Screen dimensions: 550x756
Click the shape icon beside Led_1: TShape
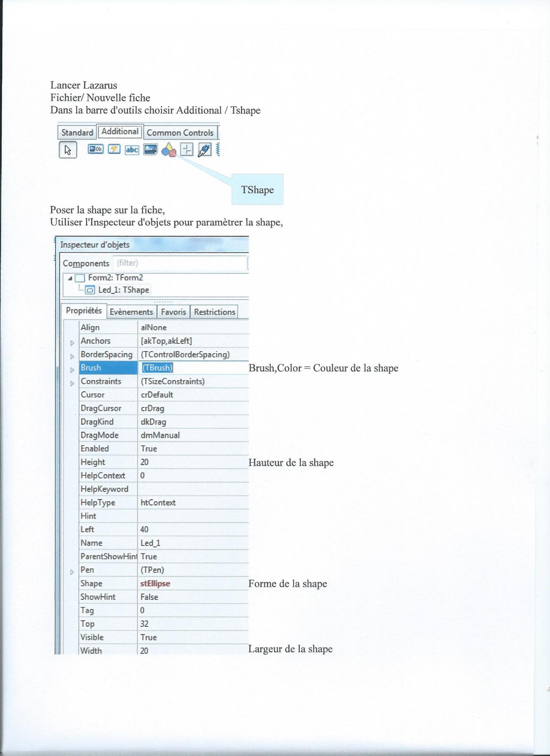pyautogui.click(x=90, y=290)
